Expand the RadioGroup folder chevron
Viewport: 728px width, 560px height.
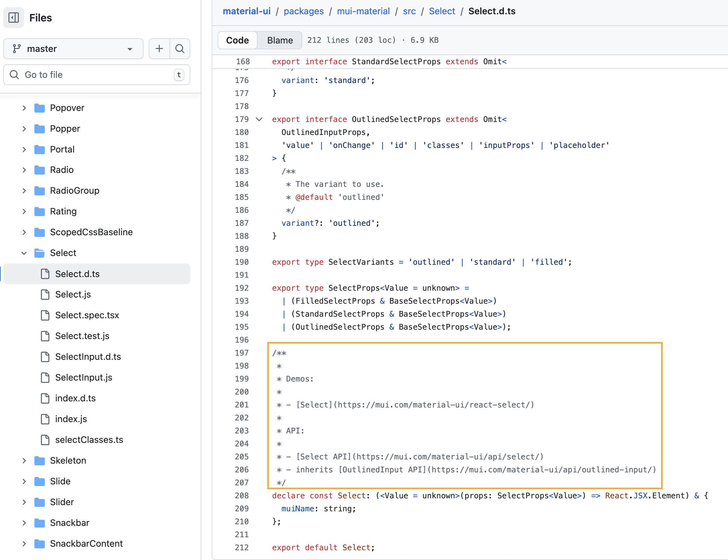pos(24,191)
